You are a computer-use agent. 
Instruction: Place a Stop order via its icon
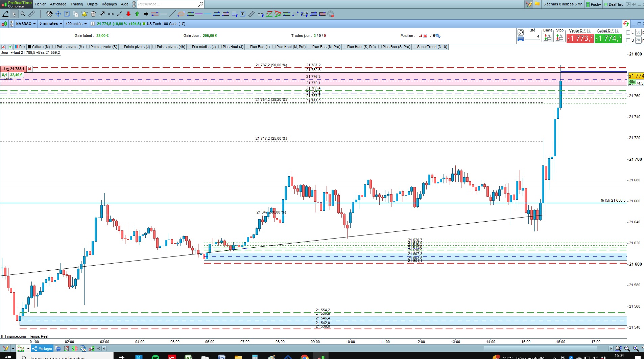click(559, 38)
